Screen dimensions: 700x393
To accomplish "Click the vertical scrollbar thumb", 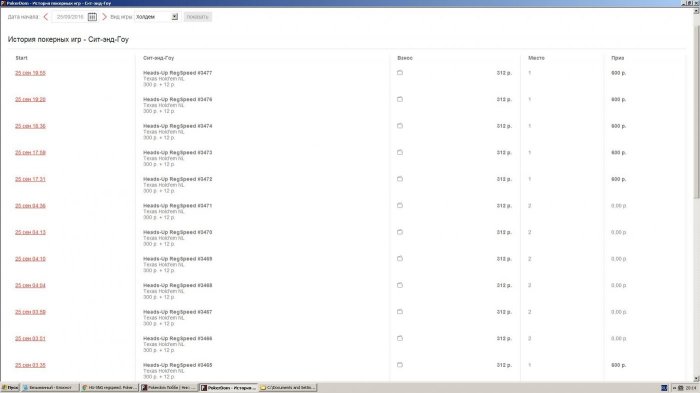I will 696,112.
